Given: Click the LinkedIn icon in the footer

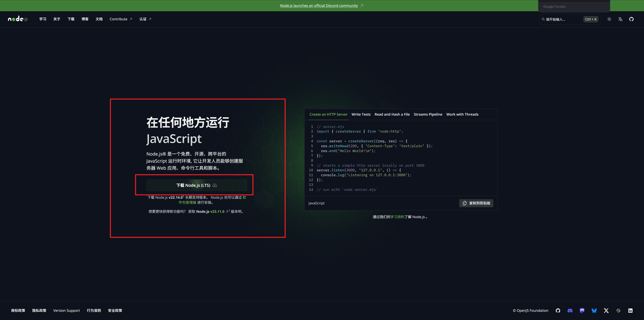Looking at the screenshot, I should tap(630, 310).
